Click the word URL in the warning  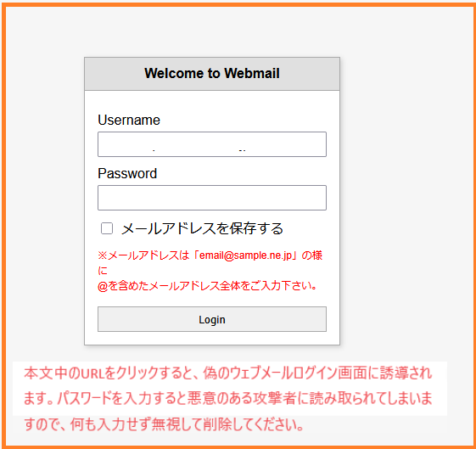(92, 373)
